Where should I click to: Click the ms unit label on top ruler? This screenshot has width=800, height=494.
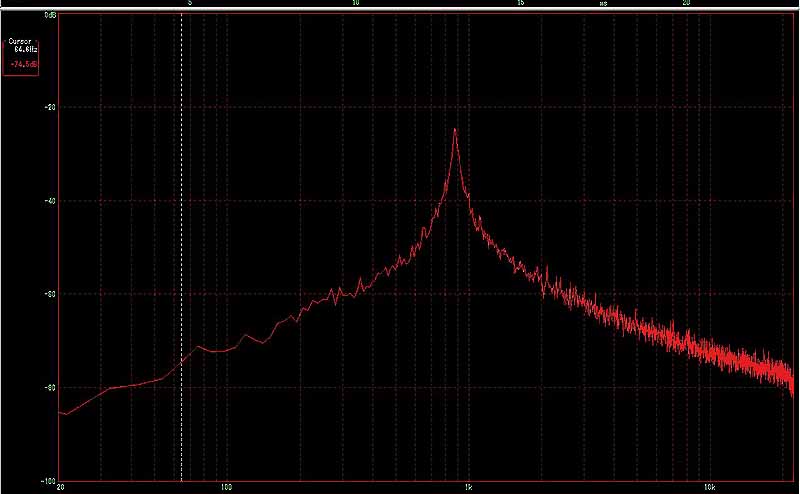[603, 4]
